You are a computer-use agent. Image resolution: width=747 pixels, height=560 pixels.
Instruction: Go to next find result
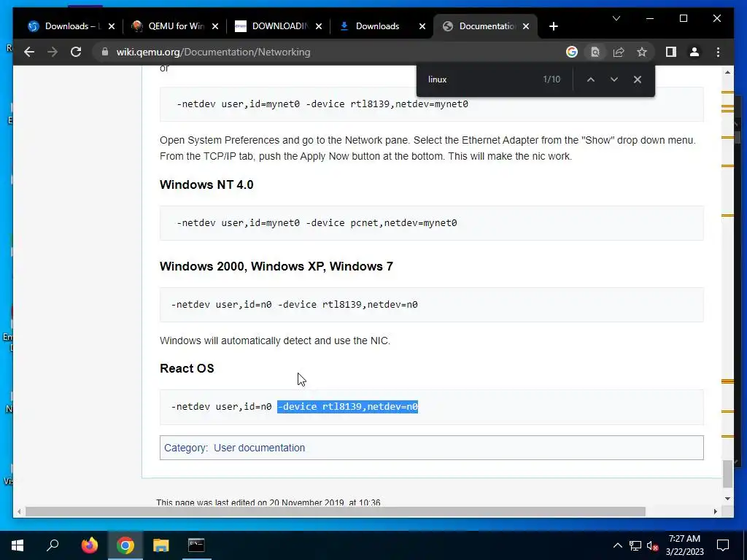[614, 79]
